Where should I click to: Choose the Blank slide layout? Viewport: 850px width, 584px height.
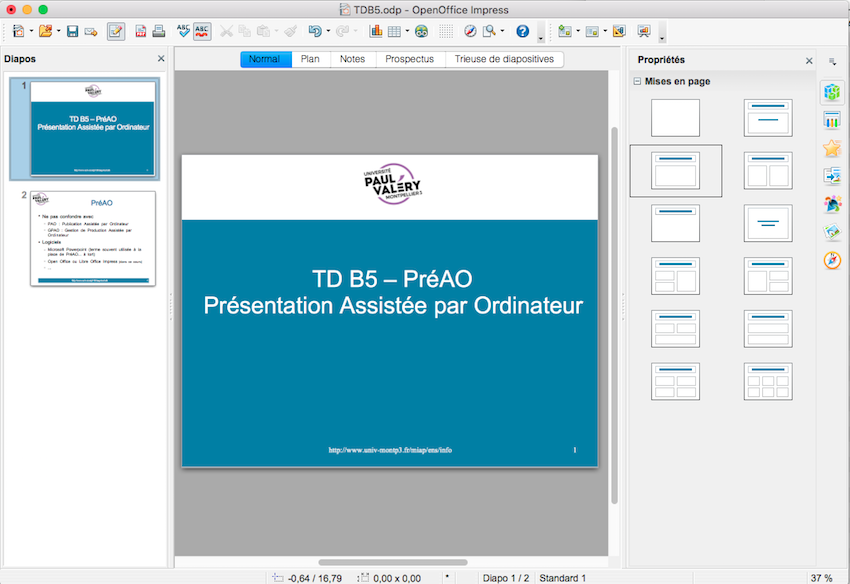[x=675, y=118]
